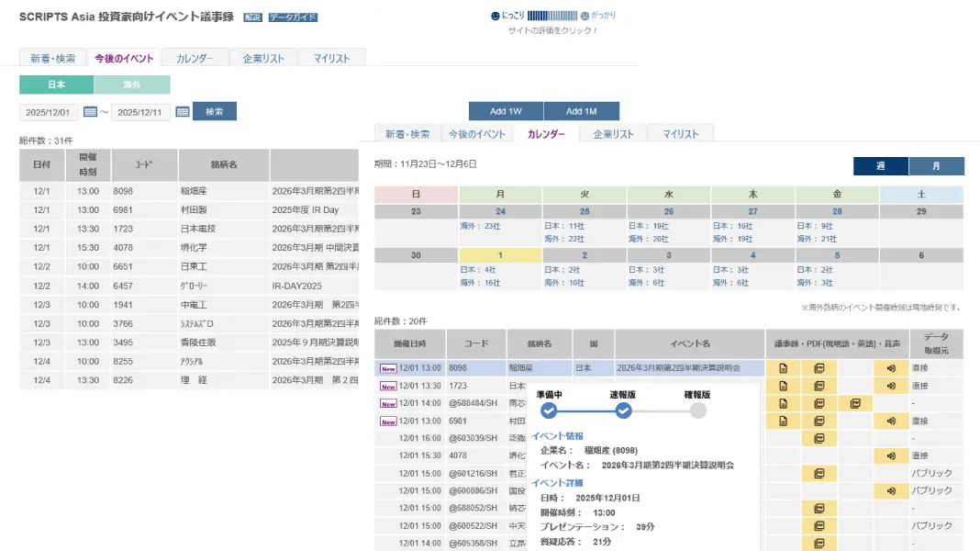
Task: Select the 村田製 row with code 6981
Action: tap(189, 210)
